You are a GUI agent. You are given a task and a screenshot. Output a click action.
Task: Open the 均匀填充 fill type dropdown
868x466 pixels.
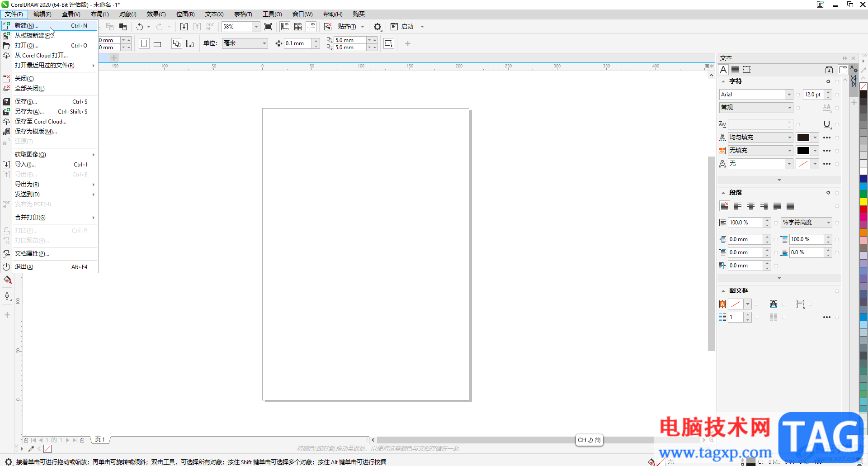[x=789, y=138]
